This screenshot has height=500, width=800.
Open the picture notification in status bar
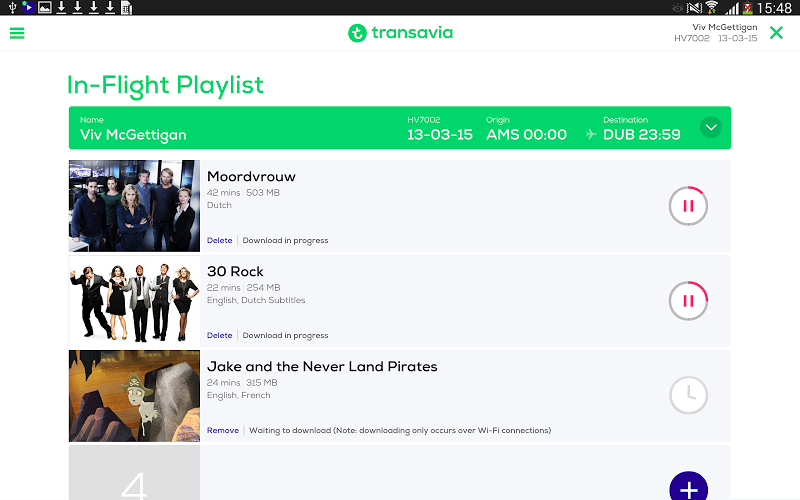click(x=45, y=8)
